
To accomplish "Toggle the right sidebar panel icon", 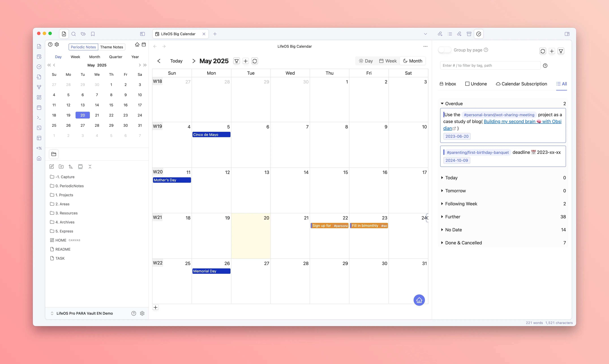I will point(567,34).
